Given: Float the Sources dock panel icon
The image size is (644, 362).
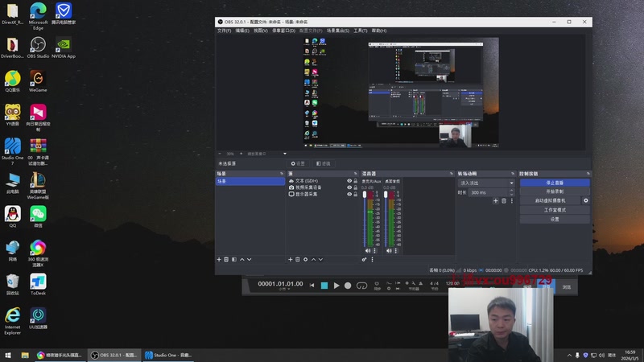Looking at the screenshot, I should pyautogui.click(x=356, y=174).
